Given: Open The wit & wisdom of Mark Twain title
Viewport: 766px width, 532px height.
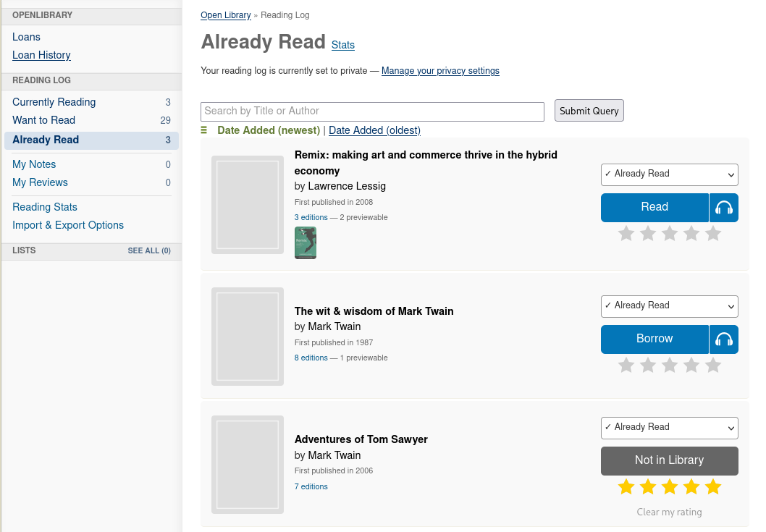Looking at the screenshot, I should coord(374,311).
